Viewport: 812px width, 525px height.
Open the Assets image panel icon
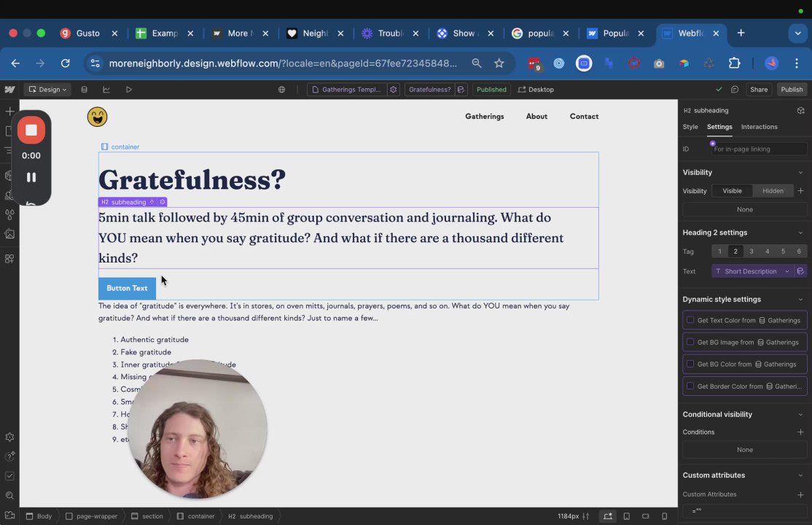click(9, 234)
